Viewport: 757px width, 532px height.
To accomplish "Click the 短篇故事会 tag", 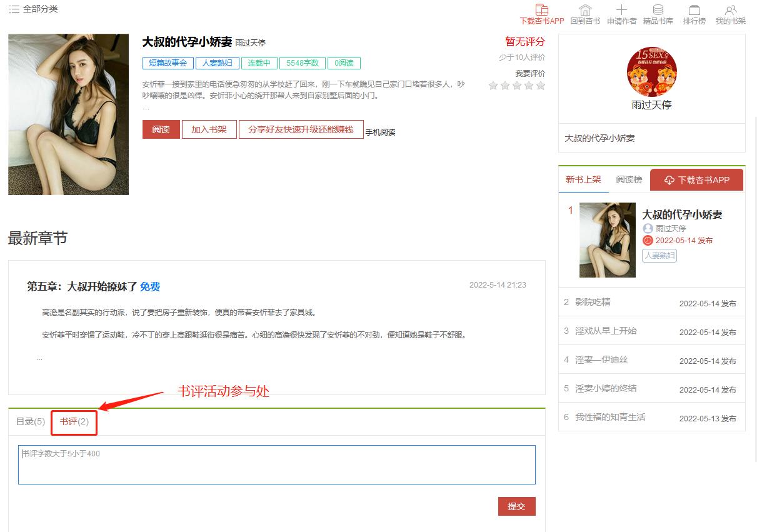I will [168, 63].
